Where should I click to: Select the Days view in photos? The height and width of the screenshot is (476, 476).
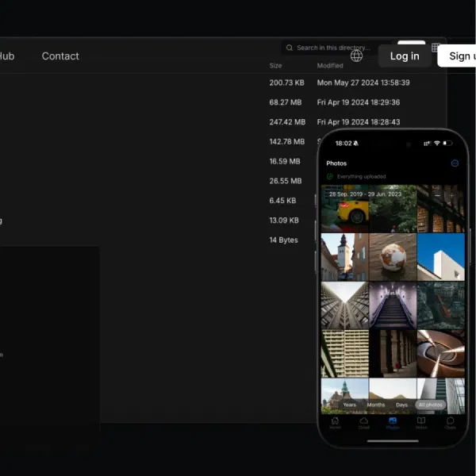pos(401,405)
